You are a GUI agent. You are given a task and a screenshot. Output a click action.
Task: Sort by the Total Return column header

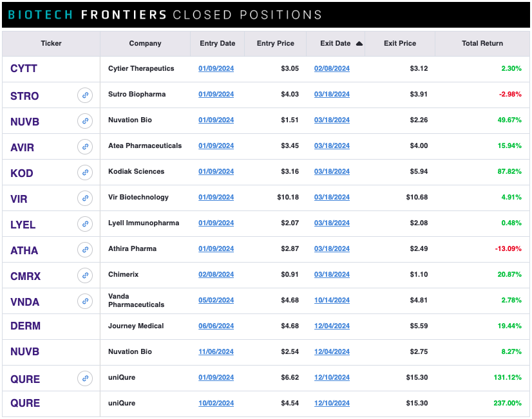point(482,43)
